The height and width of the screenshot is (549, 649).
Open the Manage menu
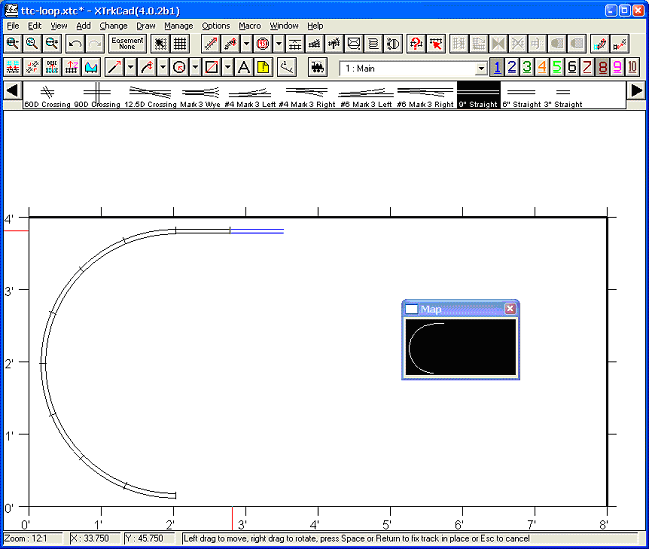[178, 26]
